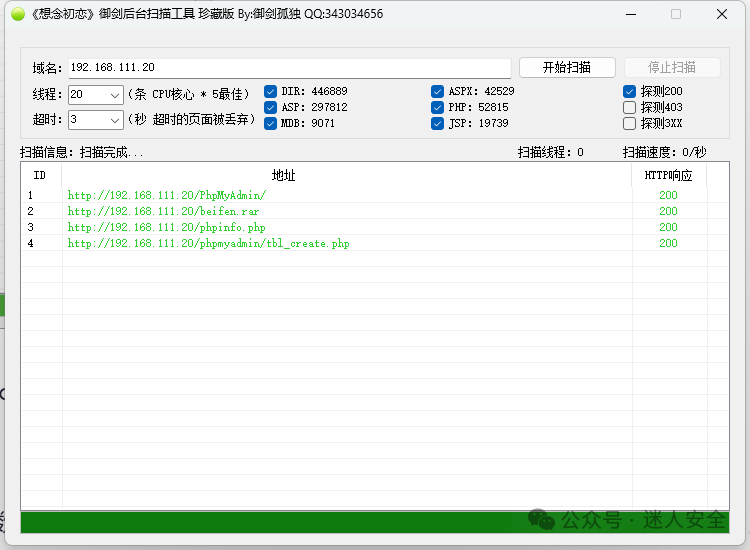This screenshot has height=550, width=750.
Task: Click the 开始扫描 button
Action: coord(567,67)
